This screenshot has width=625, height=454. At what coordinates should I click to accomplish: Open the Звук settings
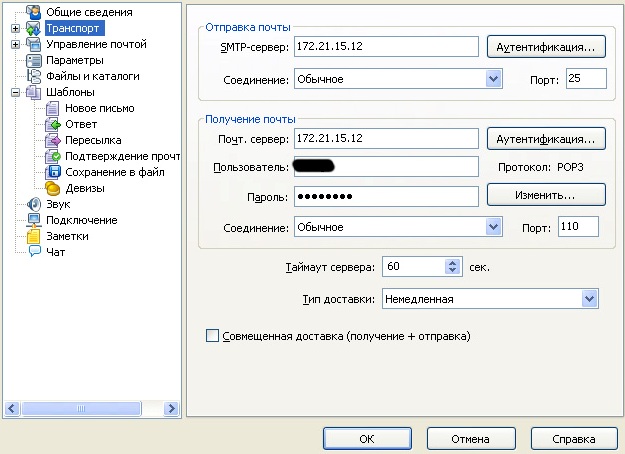[x=57, y=204]
